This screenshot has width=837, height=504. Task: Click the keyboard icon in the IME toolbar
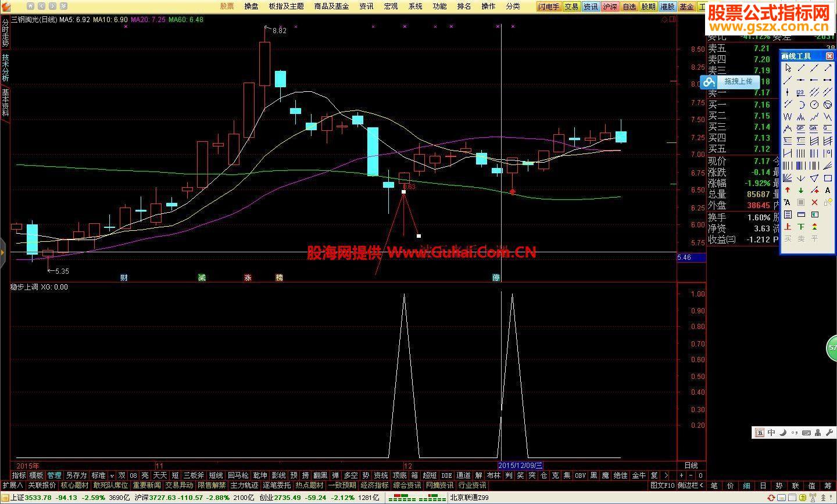pos(806,432)
